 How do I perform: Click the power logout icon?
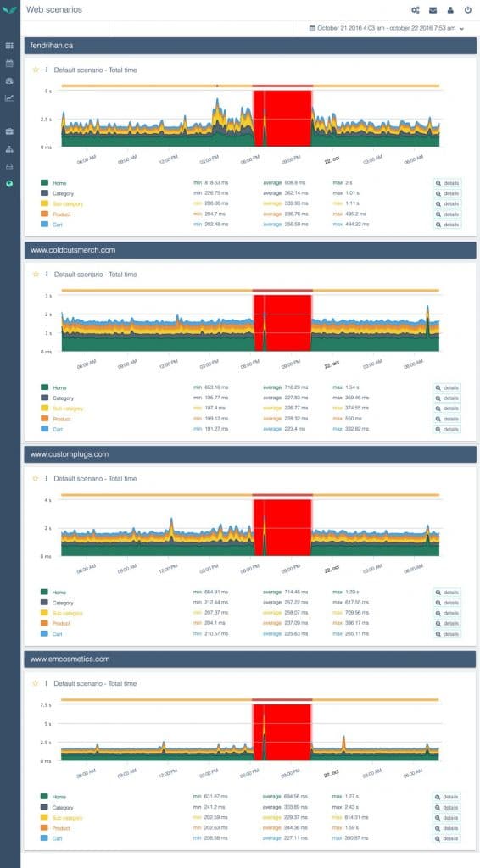coord(468,10)
